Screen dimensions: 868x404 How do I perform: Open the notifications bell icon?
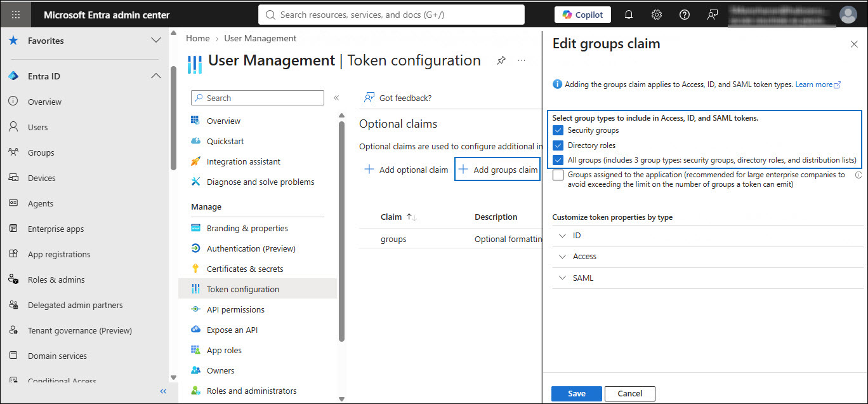click(629, 15)
